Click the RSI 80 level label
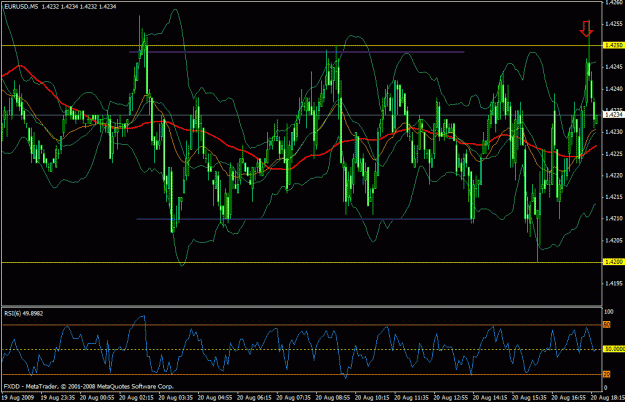The height and width of the screenshot is (402, 625). 607,325
